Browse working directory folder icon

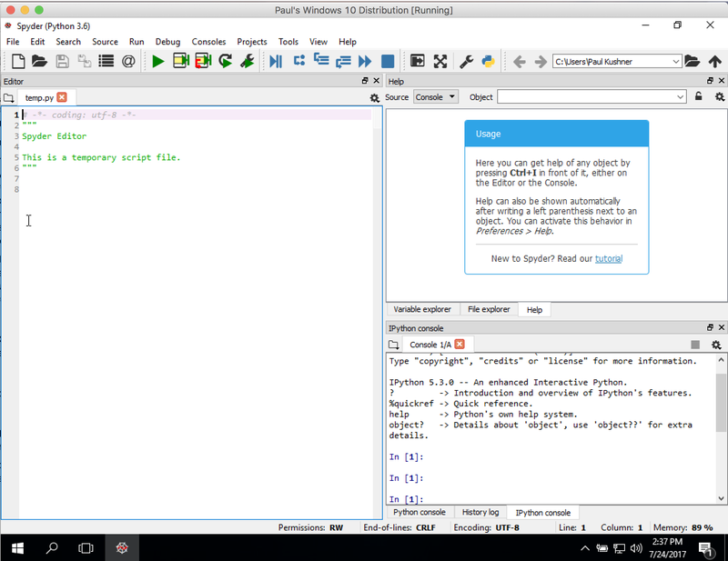pos(692,61)
